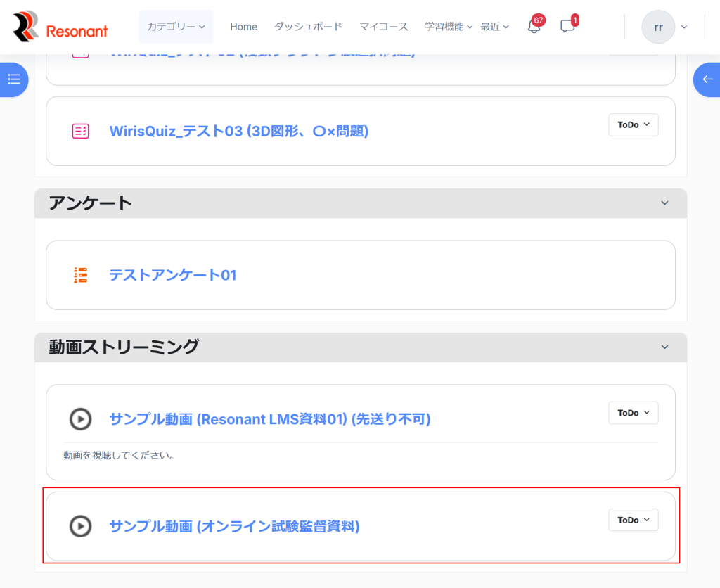Open サンプル動画 (オンライン試験監督資料) link
This screenshot has height=588, width=720.
(234, 526)
